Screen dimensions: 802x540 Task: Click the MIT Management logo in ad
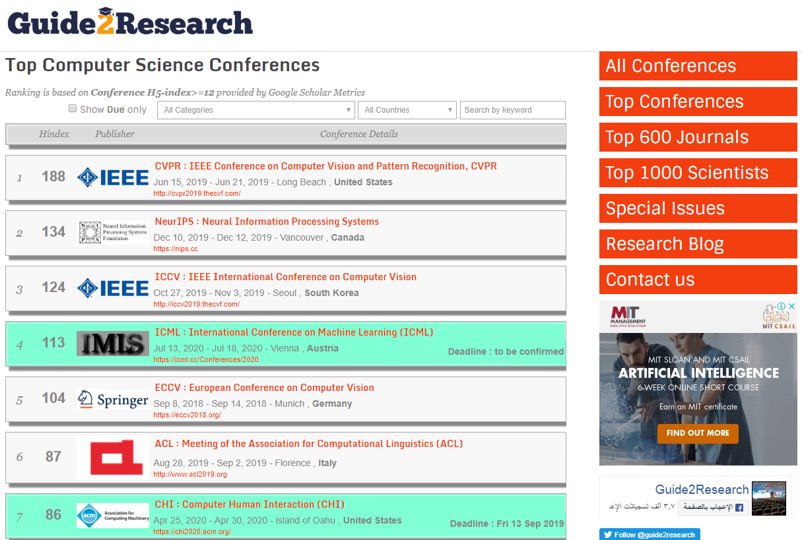pyautogui.click(x=628, y=317)
